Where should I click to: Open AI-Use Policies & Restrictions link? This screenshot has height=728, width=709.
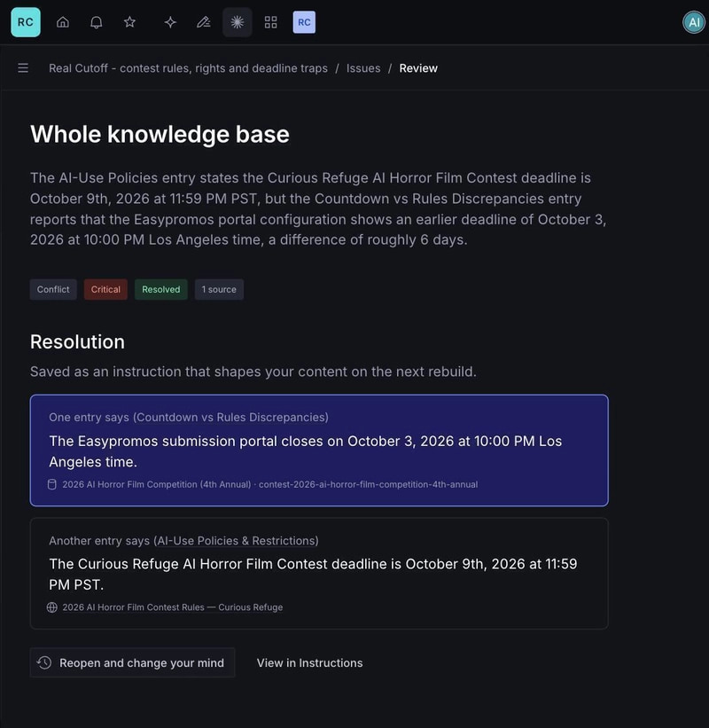pyautogui.click(x=238, y=540)
